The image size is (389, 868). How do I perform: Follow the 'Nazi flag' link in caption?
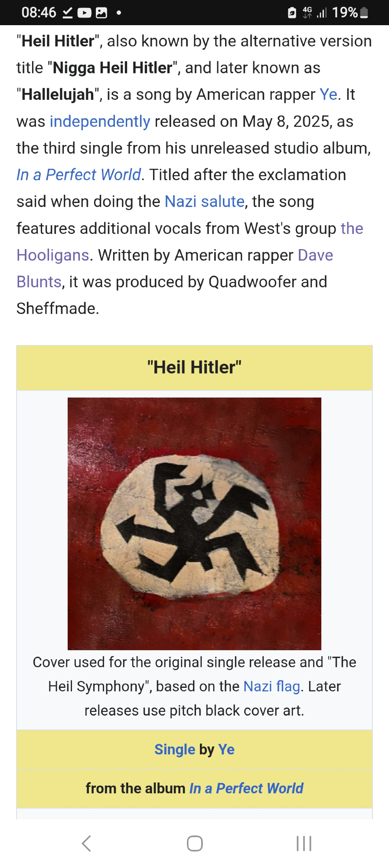tap(271, 686)
